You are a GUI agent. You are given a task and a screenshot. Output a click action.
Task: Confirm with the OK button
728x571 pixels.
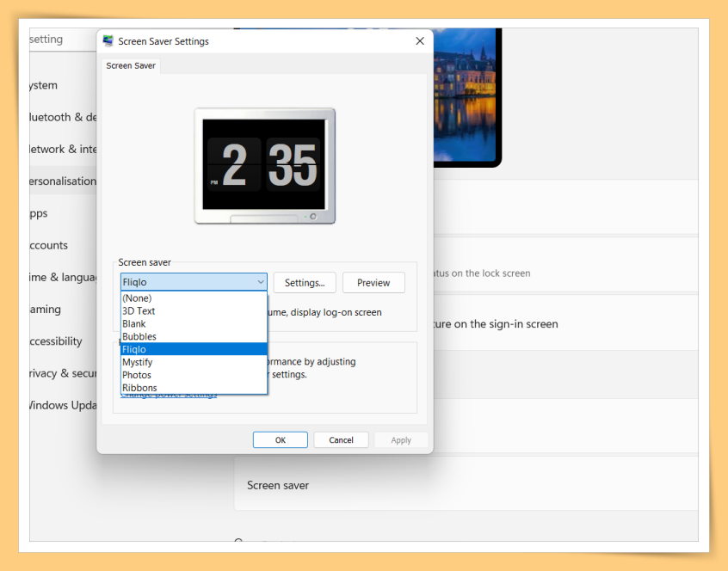click(x=280, y=439)
